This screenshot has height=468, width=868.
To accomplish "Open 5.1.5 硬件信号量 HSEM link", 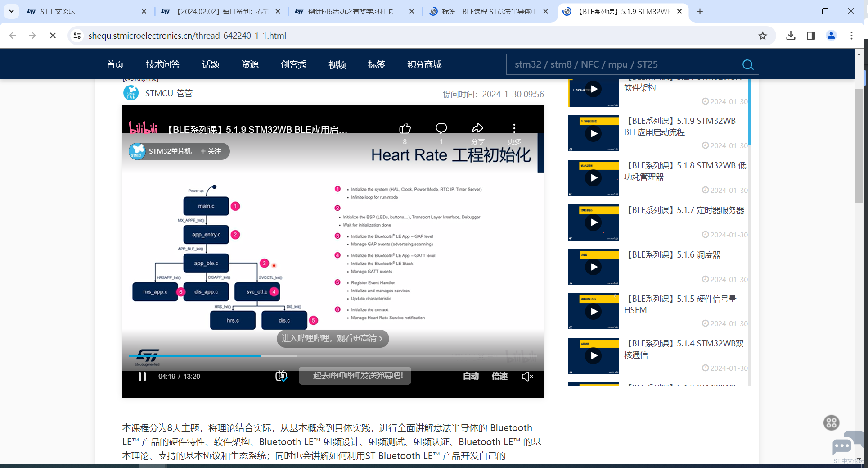I will pos(680,304).
